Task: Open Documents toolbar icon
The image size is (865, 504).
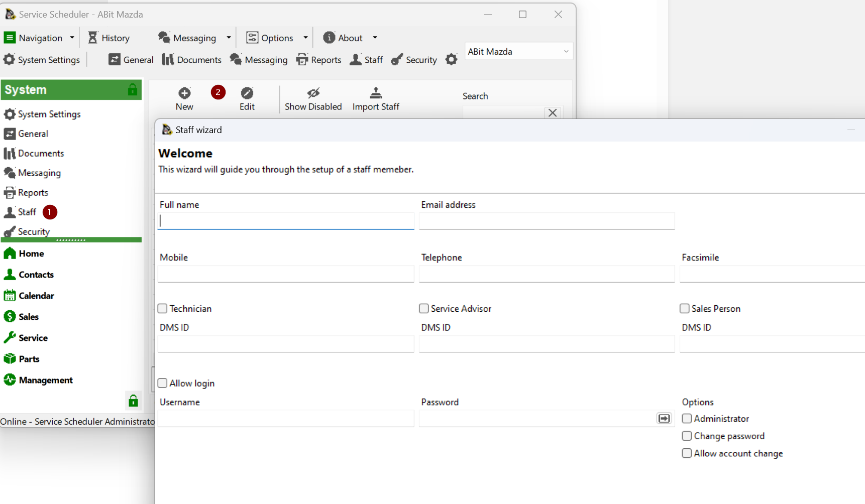Action: pos(191,60)
